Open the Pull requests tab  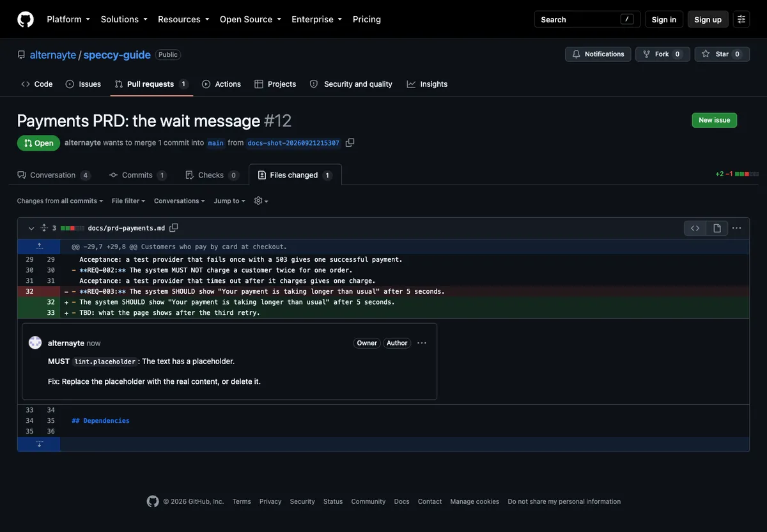151,84
